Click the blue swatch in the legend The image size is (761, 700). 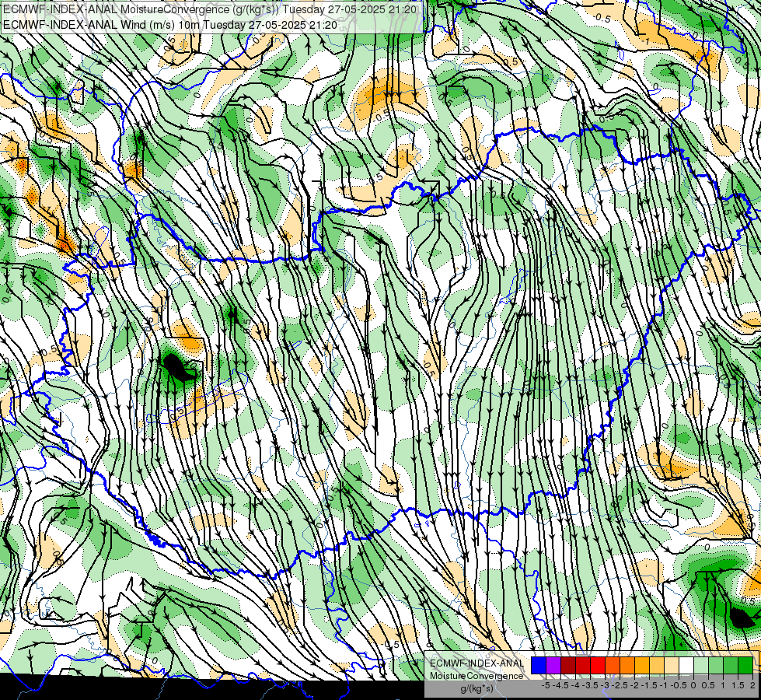click(539, 666)
